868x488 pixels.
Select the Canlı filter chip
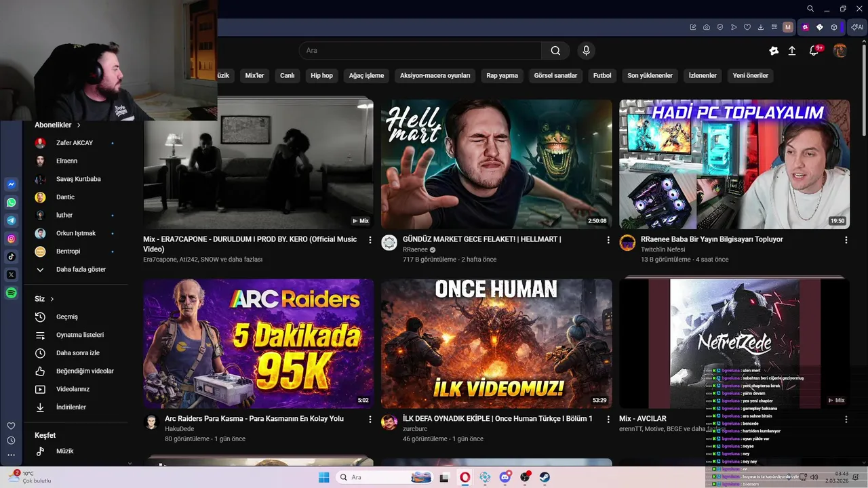(x=288, y=76)
